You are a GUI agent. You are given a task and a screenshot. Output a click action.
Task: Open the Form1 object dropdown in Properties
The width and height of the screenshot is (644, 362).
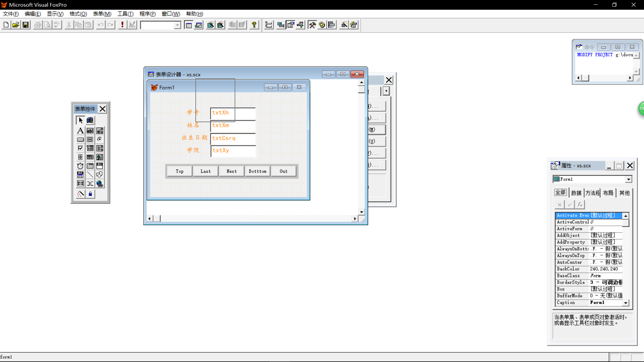(628, 179)
